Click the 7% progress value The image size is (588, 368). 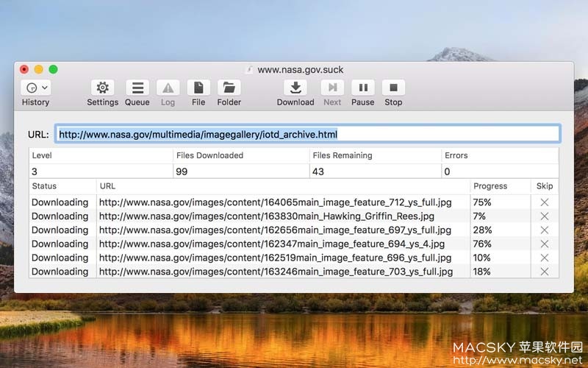[479, 216]
